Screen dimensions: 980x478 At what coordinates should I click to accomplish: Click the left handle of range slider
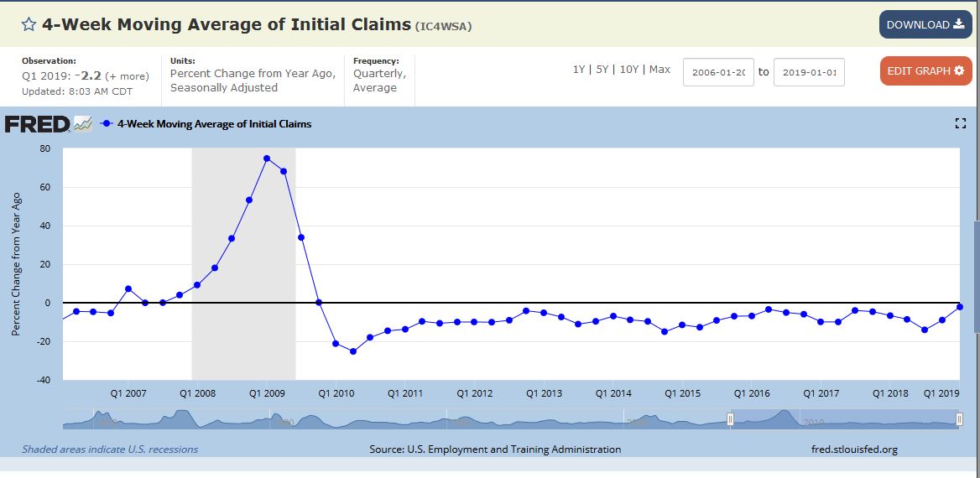(x=731, y=418)
